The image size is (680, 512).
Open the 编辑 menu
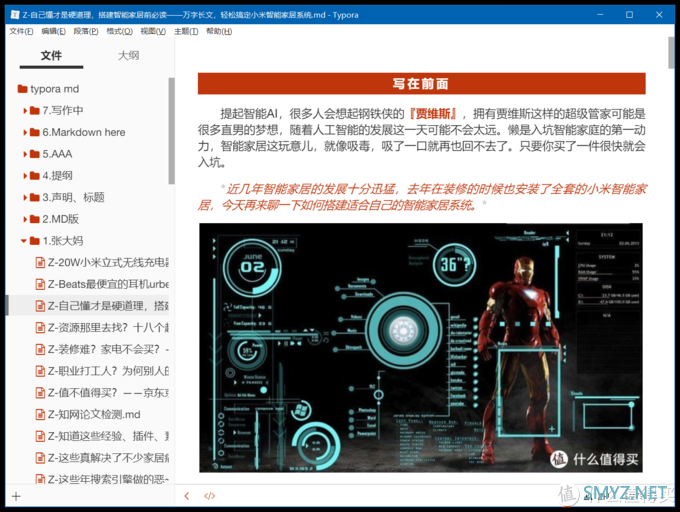(x=53, y=31)
